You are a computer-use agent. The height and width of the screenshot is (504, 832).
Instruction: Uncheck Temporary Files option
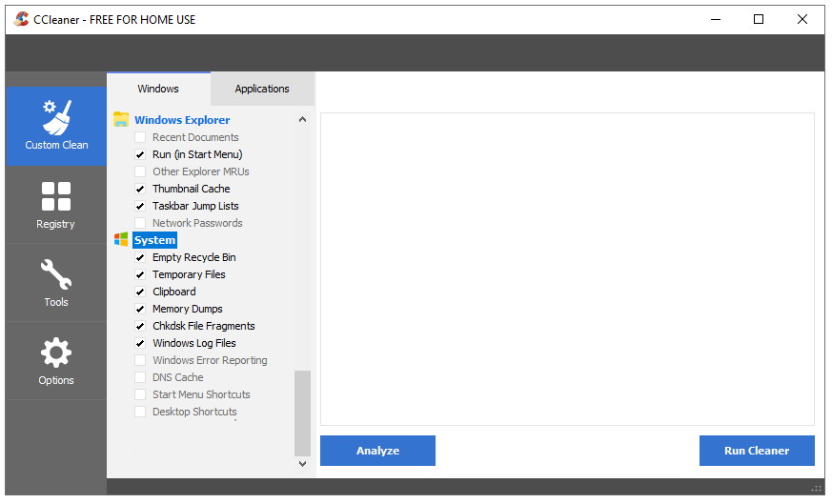pyautogui.click(x=140, y=274)
